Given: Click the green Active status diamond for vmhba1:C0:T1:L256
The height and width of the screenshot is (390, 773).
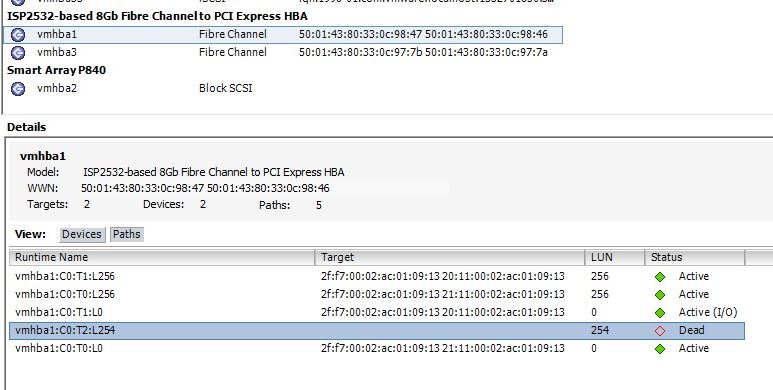Looking at the screenshot, I should click(x=660, y=277).
